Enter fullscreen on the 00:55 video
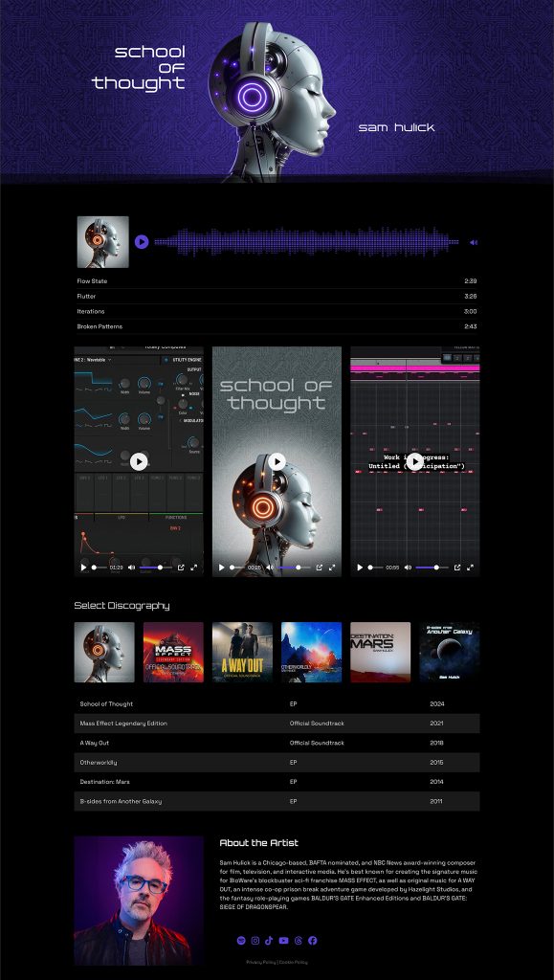This screenshot has height=980, width=554. [470, 568]
